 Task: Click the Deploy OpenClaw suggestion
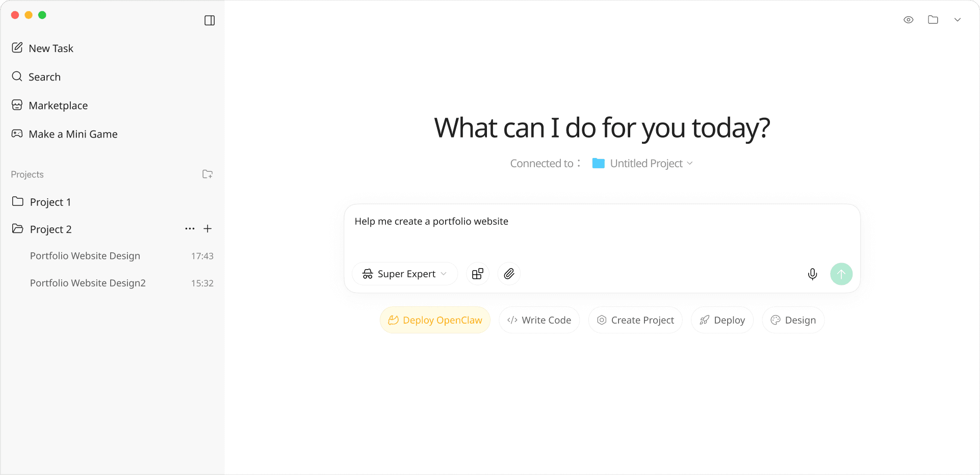tap(435, 320)
